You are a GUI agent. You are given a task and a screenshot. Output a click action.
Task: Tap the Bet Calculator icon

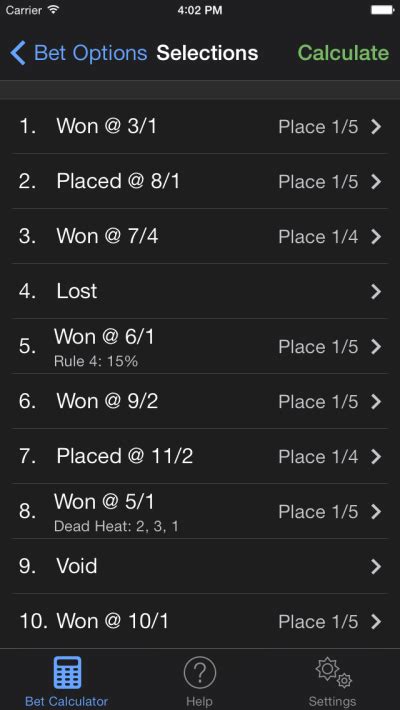coord(67,672)
